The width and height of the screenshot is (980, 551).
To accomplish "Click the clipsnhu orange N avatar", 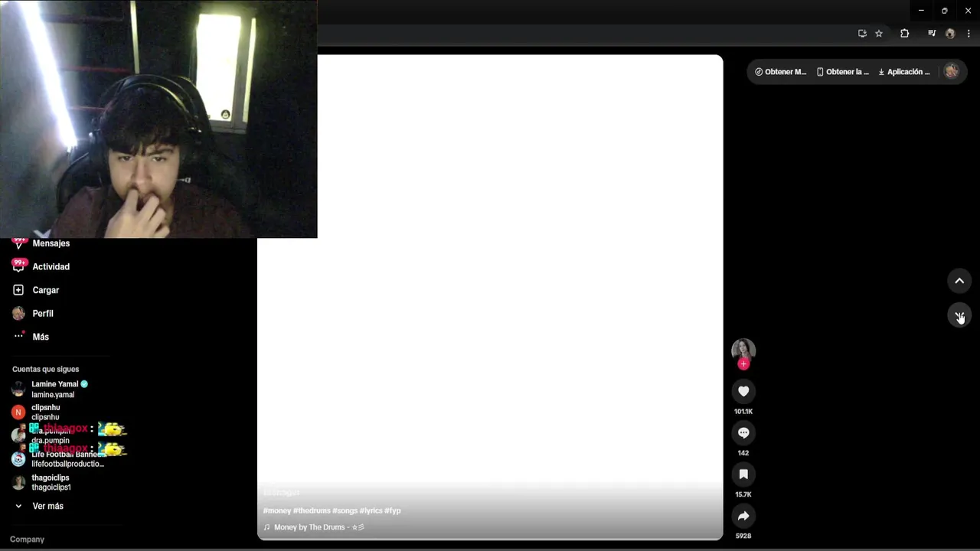I will (18, 412).
